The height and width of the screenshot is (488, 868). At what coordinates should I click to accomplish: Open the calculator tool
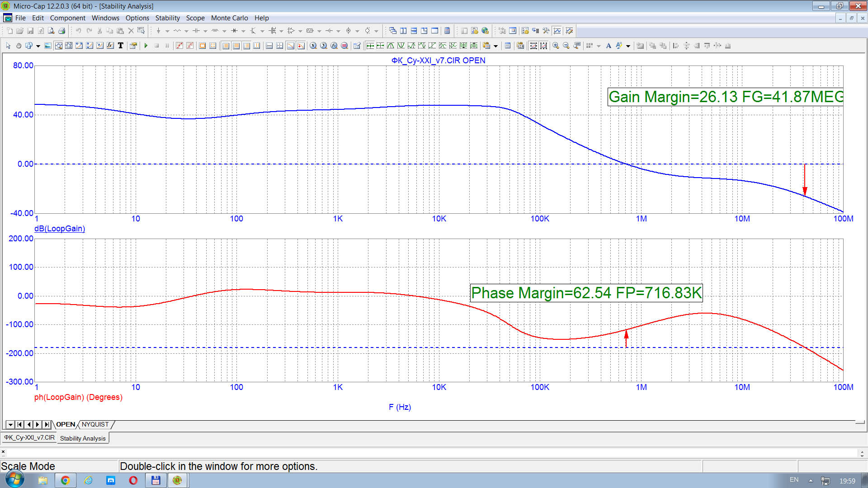(x=447, y=31)
